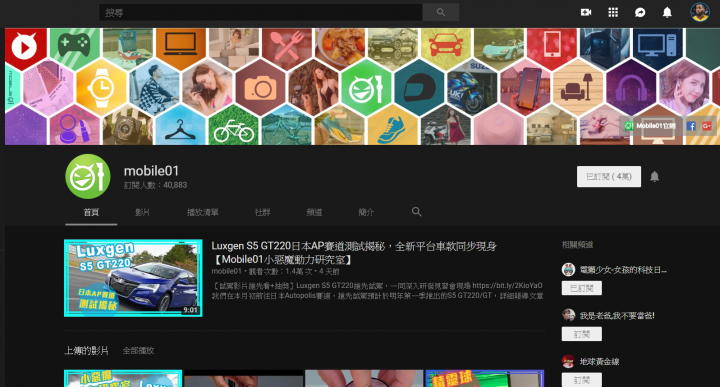Image resolution: width=720 pixels, height=387 pixels.
Task: Click the mobile01 channel name heading
Action: tap(151, 171)
